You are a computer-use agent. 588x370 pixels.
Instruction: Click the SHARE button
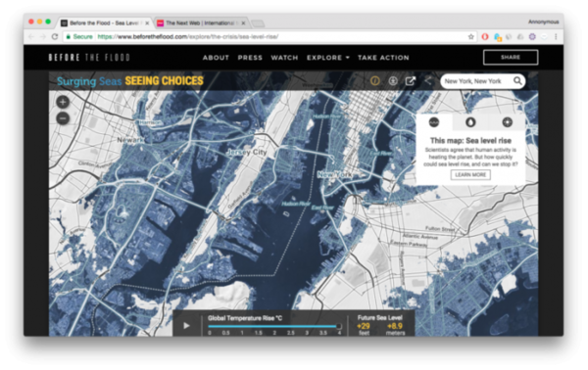(x=511, y=58)
